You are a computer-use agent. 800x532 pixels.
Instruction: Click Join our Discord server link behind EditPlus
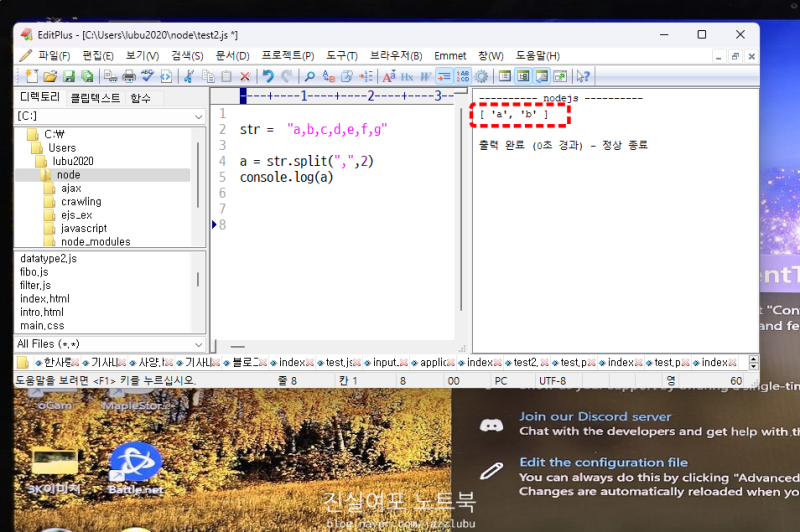(x=595, y=417)
